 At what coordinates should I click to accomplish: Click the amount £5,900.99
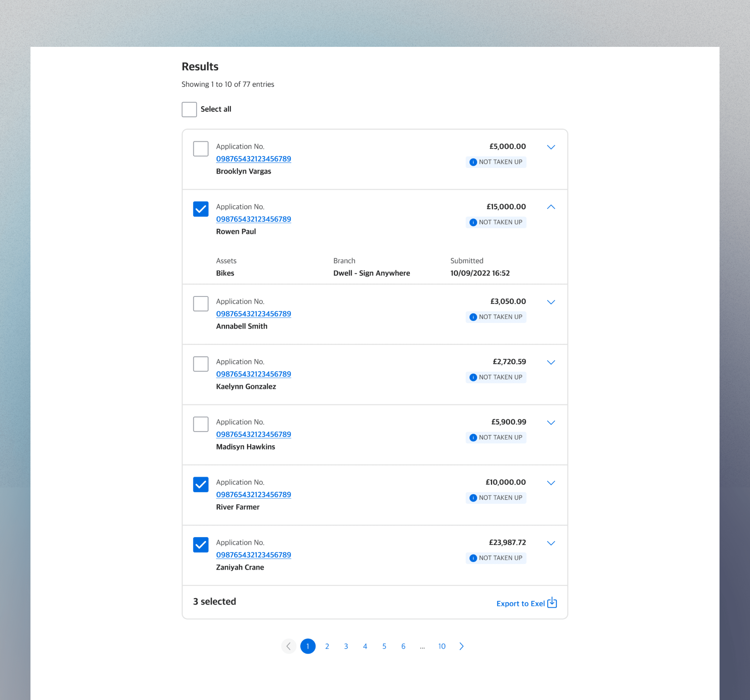[509, 422]
